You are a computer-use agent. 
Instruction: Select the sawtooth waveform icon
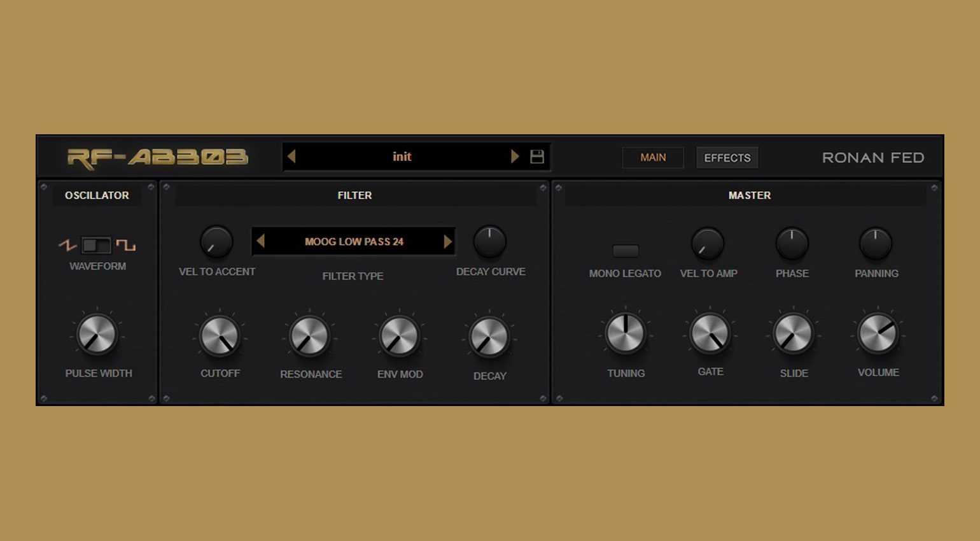[67, 245]
